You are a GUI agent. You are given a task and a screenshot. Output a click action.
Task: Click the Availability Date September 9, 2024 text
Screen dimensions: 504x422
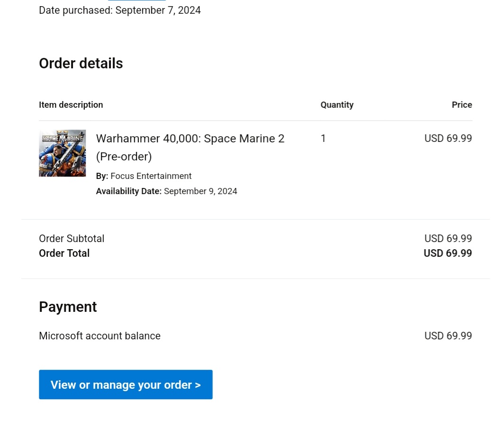[x=166, y=191]
